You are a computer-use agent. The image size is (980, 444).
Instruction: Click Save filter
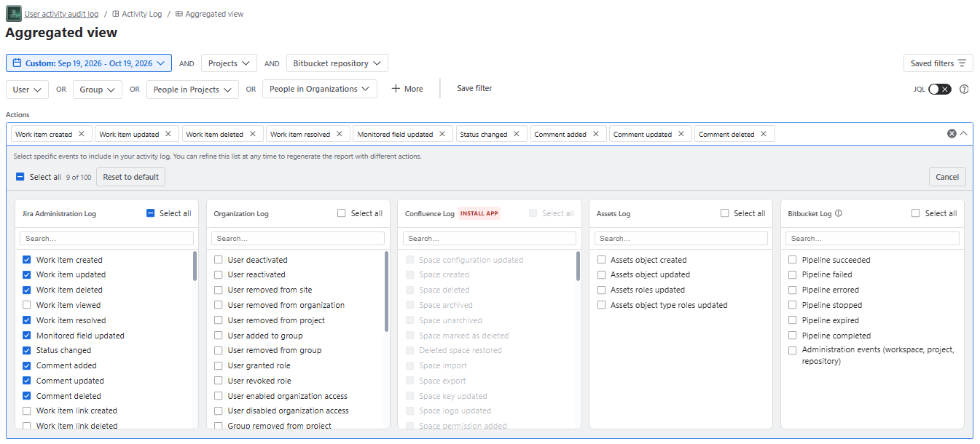click(x=474, y=88)
